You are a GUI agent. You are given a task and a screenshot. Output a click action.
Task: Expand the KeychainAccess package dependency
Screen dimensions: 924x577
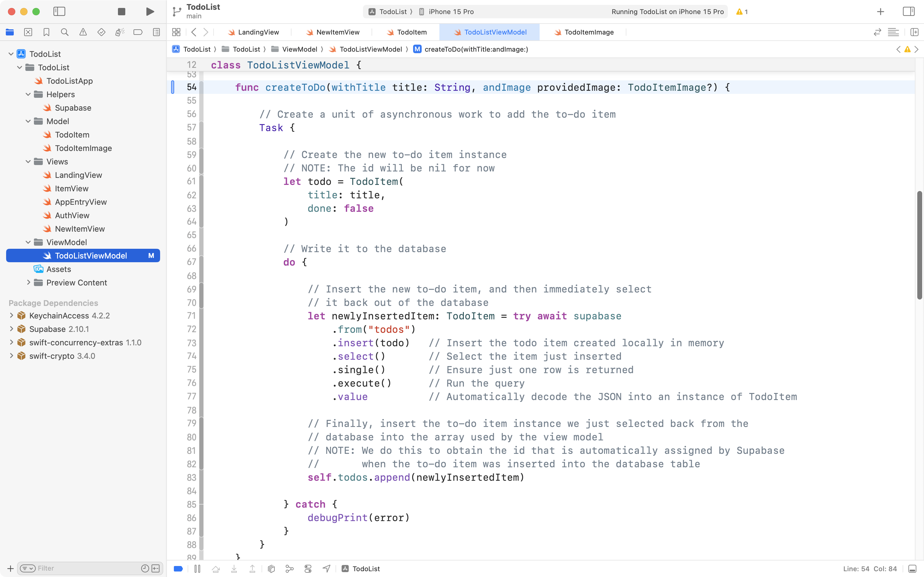[x=11, y=316]
